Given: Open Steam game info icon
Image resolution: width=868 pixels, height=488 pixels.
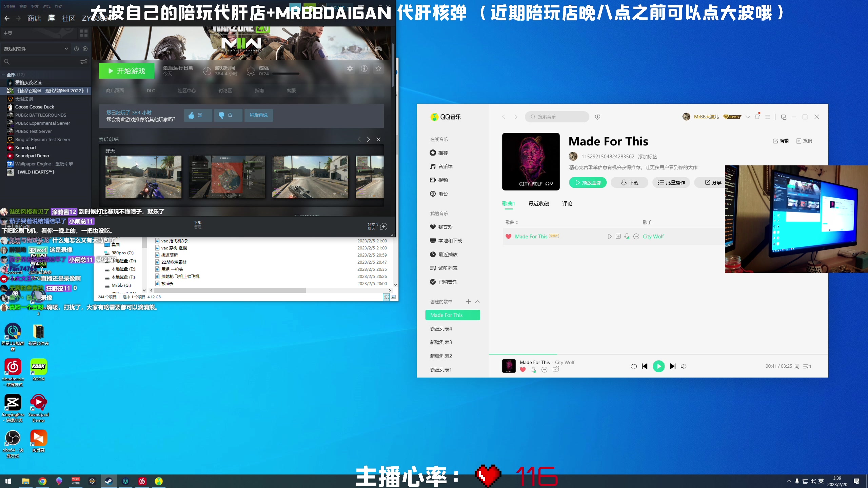Looking at the screenshot, I should (x=364, y=69).
